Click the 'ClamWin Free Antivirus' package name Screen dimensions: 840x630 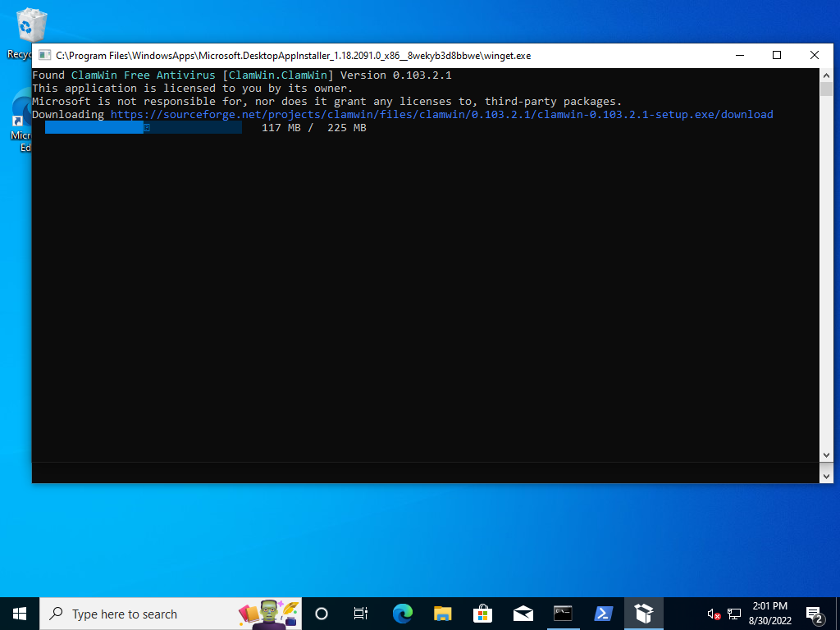click(143, 75)
